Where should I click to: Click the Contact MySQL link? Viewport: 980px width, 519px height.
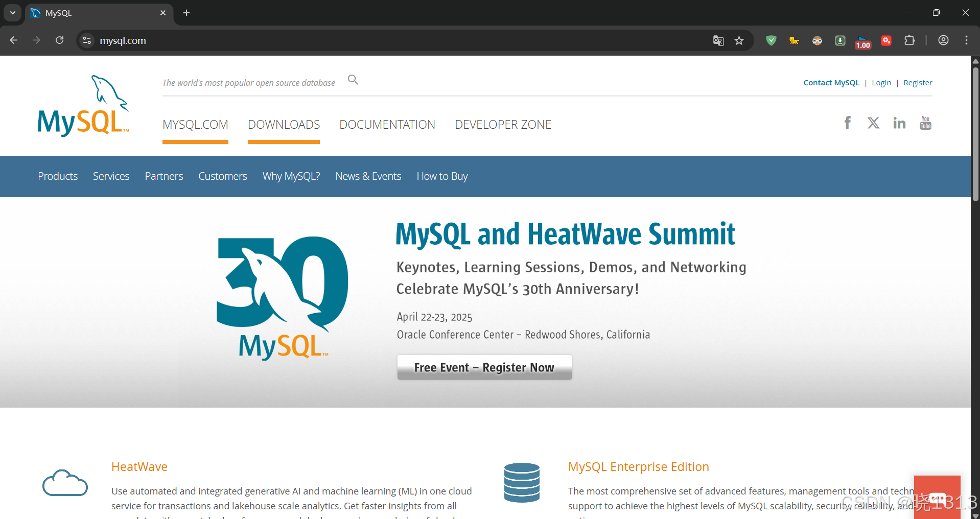(831, 83)
